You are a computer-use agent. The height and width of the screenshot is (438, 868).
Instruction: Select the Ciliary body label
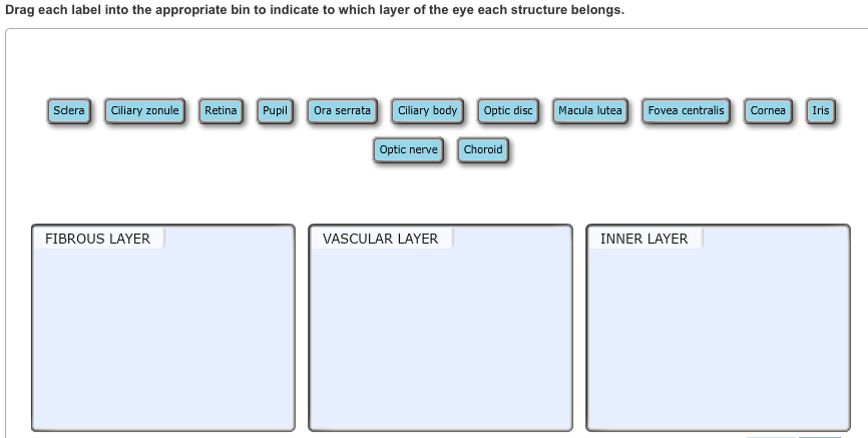tap(427, 110)
